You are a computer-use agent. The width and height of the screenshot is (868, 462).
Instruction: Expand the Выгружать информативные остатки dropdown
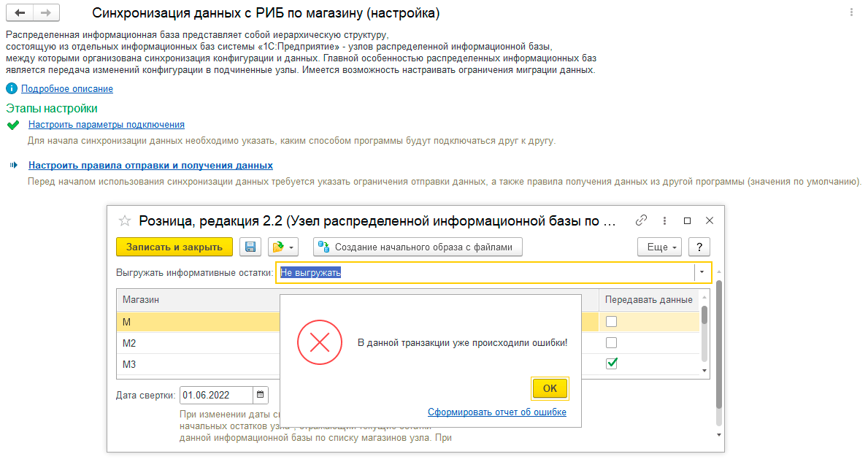702,272
